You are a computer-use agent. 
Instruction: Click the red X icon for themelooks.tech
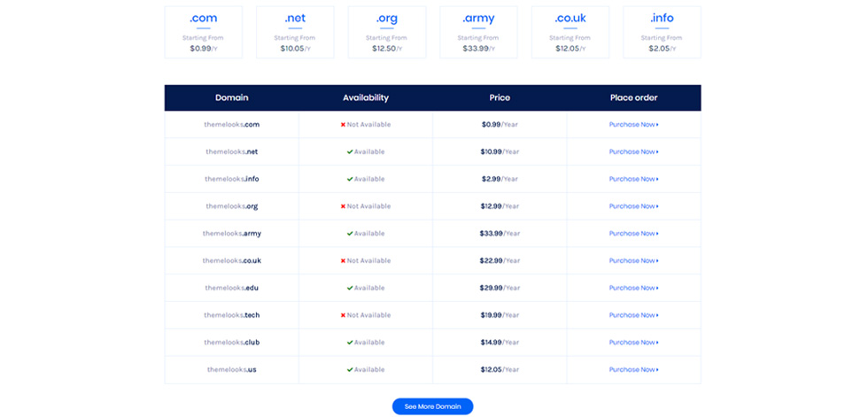(x=344, y=314)
